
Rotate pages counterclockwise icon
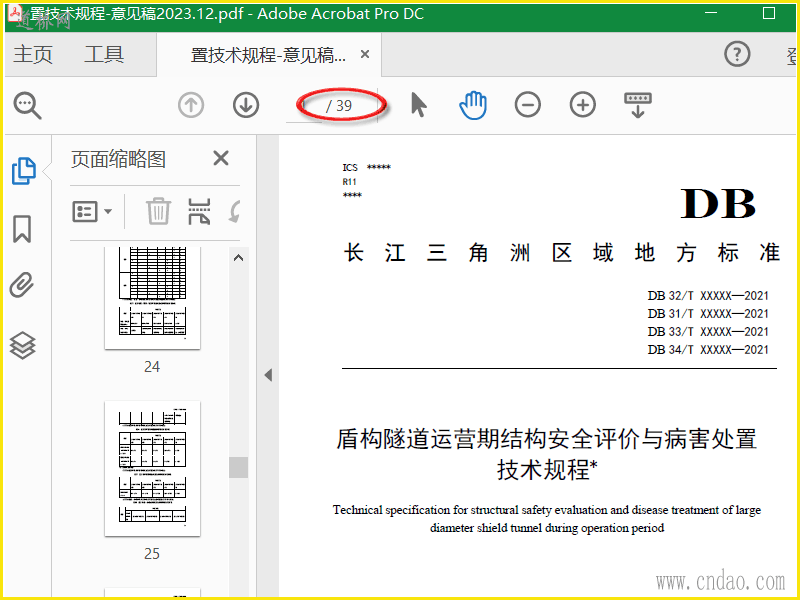pos(235,211)
